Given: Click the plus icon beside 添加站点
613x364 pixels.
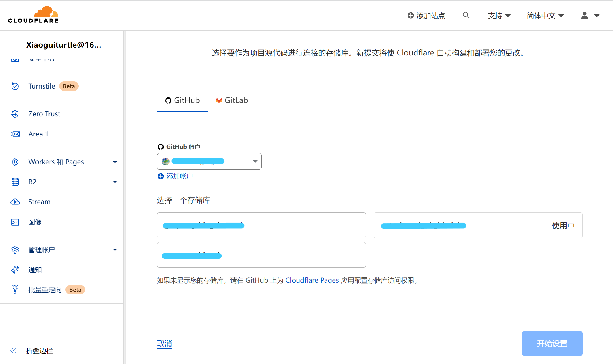Looking at the screenshot, I should pos(410,16).
